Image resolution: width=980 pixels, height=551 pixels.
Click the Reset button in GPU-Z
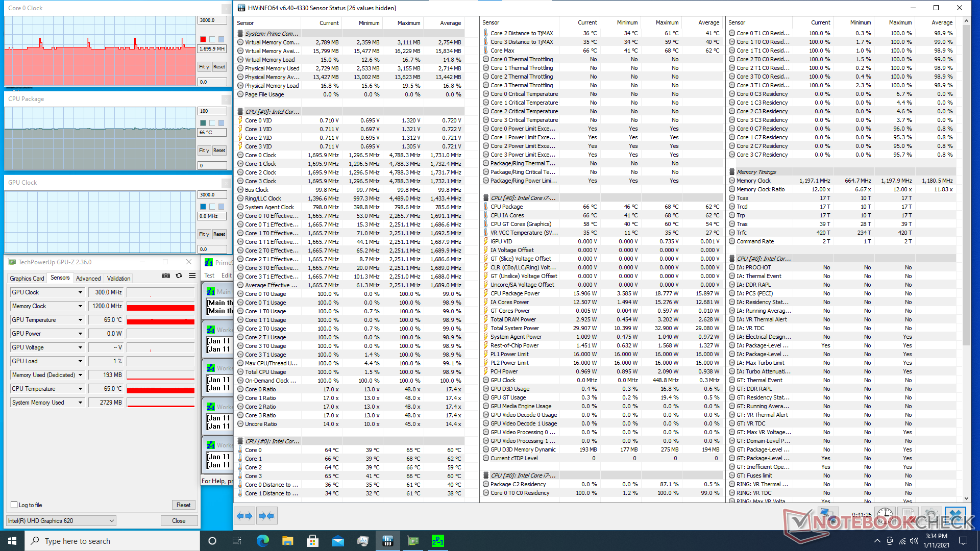(x=183, y=505)
